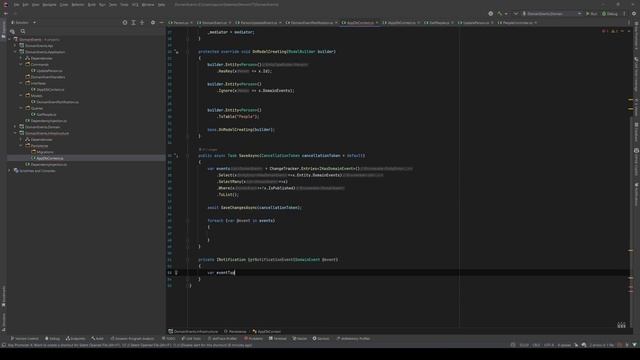Select DomainEventHandlers folder in tree
The width and height of the screenshot is (640, 360).
click(x=45, y=77)
